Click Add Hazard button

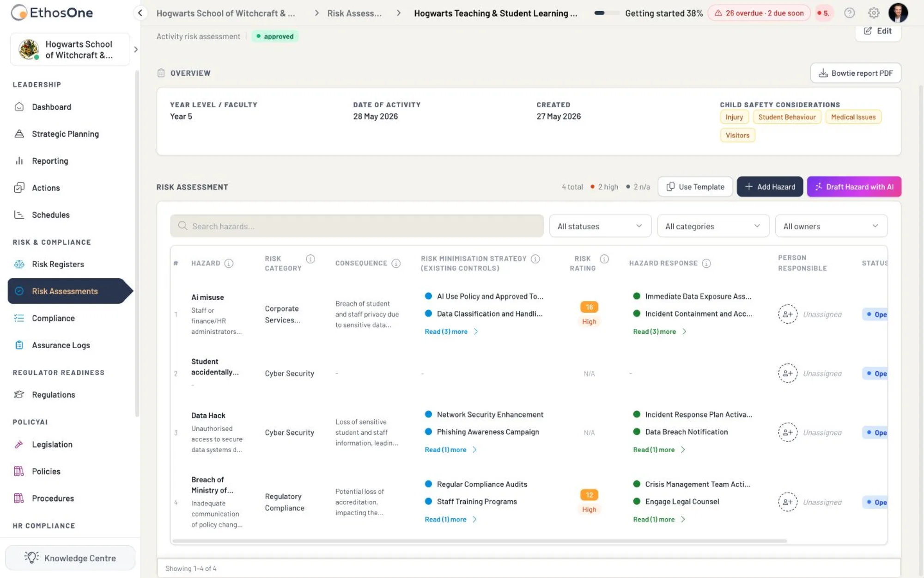click(x=770, y=187)
